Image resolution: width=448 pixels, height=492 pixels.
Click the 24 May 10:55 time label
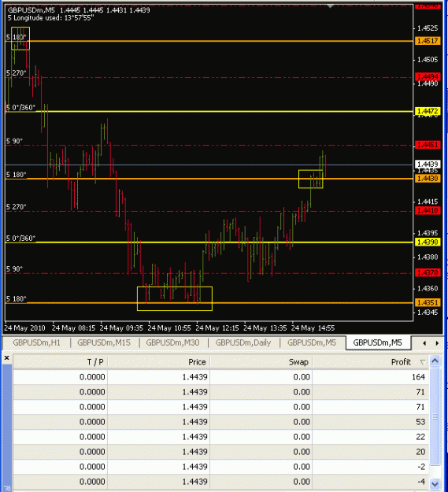coord(169,328)
